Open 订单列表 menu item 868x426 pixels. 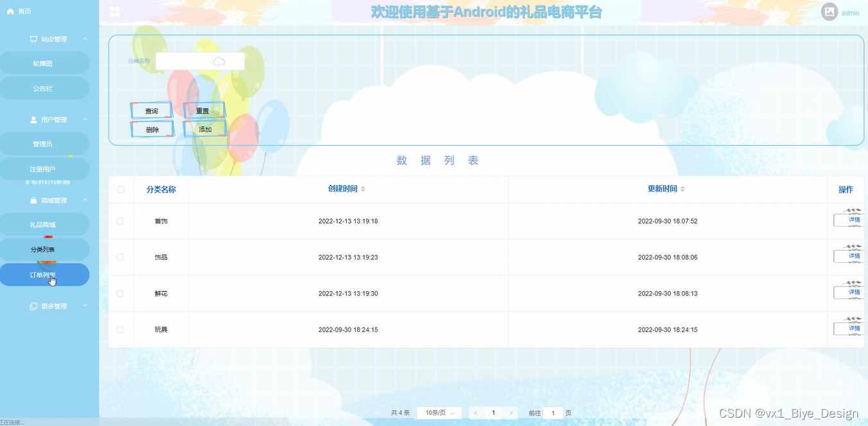[x=44, y=275]
